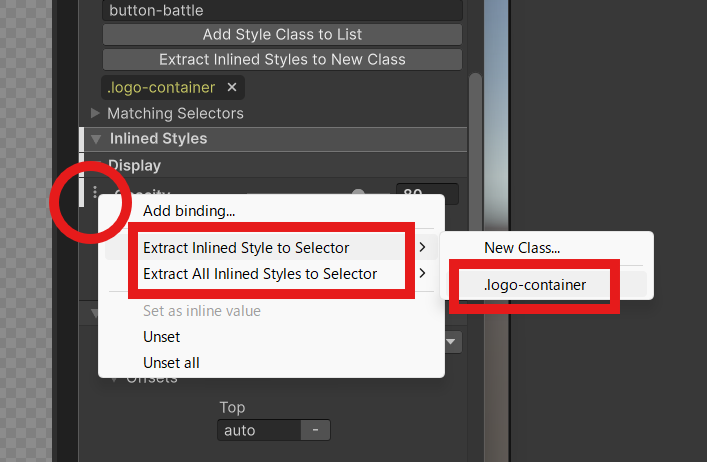The height and width of the screenshot is (462, 707).
Task: Open the unit dropdown next to Top auto
Action: tap(315, 430)
